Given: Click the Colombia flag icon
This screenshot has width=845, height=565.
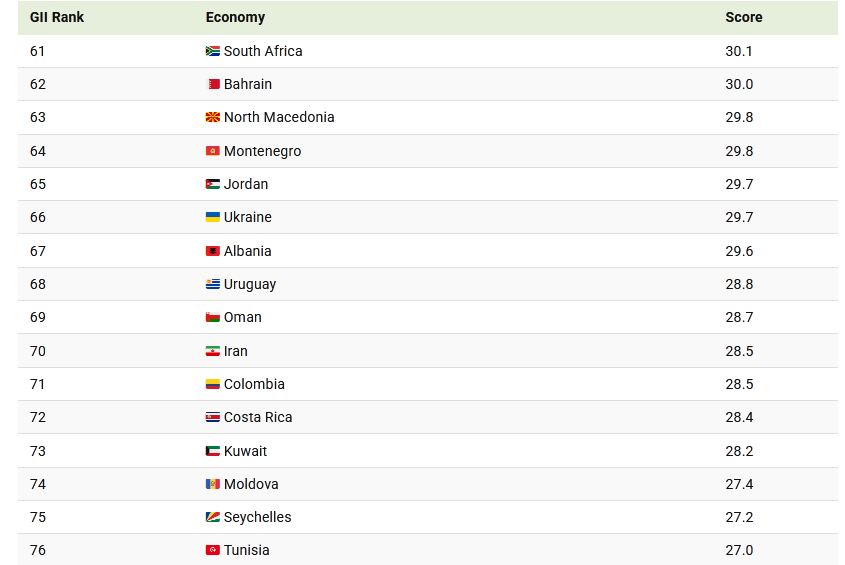Looking at the screenshot, I should 212,384.
